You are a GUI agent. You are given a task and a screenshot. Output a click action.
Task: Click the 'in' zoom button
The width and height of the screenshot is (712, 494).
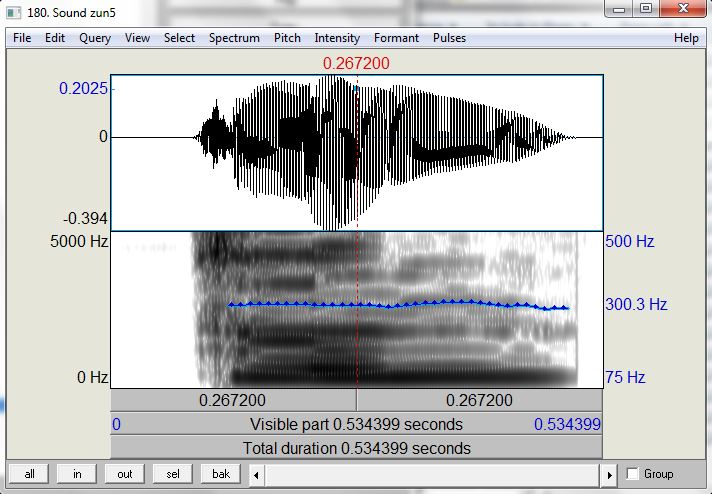[77, 474]
